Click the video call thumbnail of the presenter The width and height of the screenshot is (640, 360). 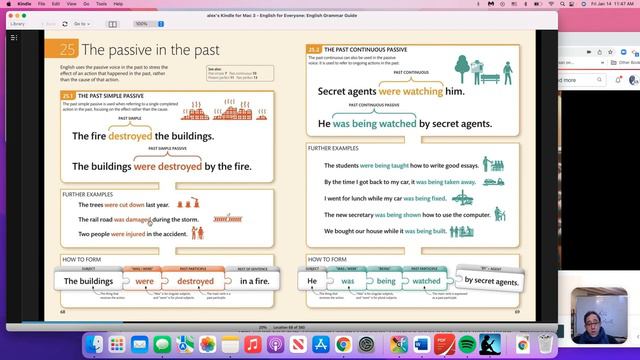click(599, 316)
